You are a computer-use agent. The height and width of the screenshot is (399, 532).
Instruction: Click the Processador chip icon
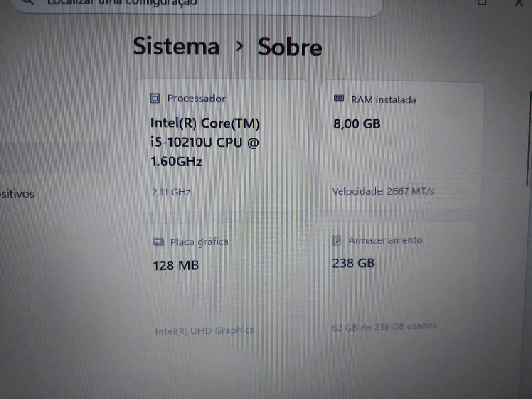coord(155,99)
